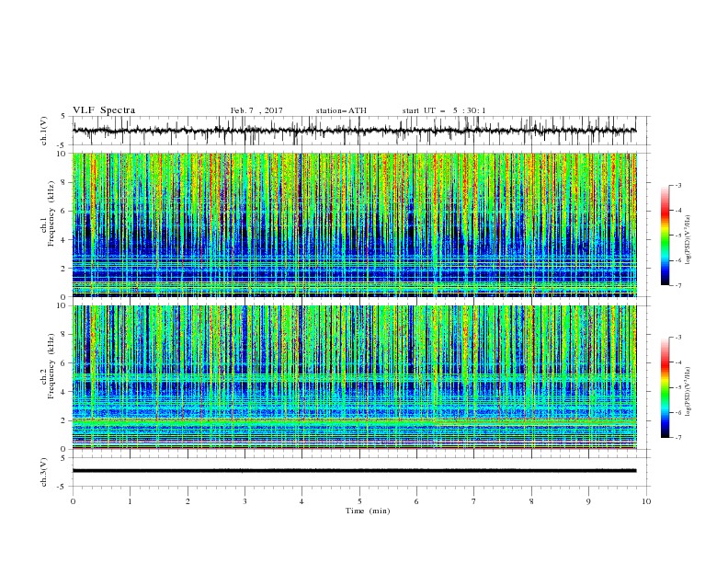The width and height of the screenshot is (728, 563).
Task: Click the '5' volt tick of ch.1 waveform
Action: 63,117
